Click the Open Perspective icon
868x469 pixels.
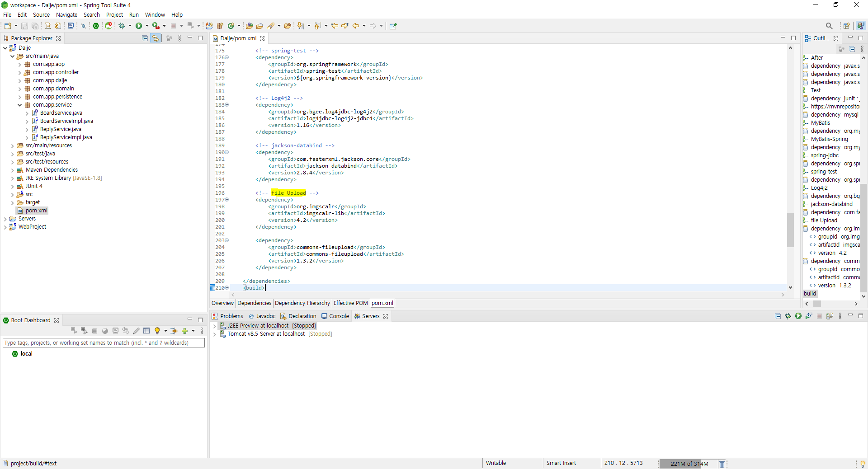coord(847,26)
